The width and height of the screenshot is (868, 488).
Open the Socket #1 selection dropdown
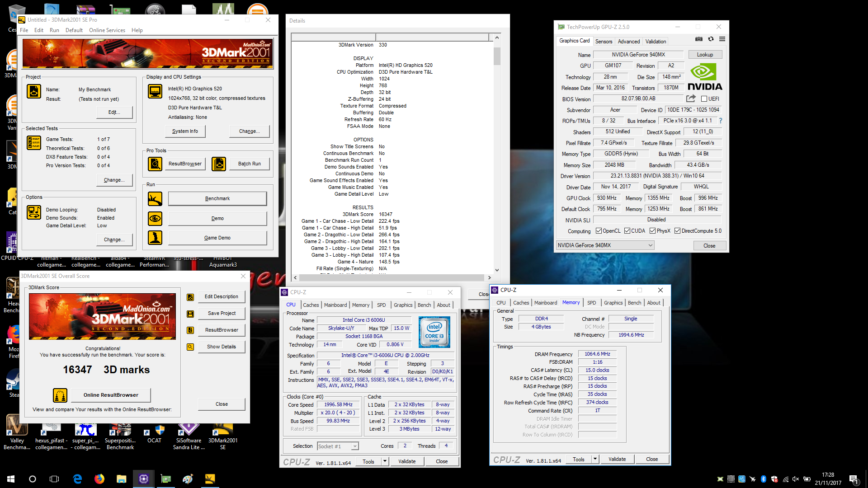[338, 446]
